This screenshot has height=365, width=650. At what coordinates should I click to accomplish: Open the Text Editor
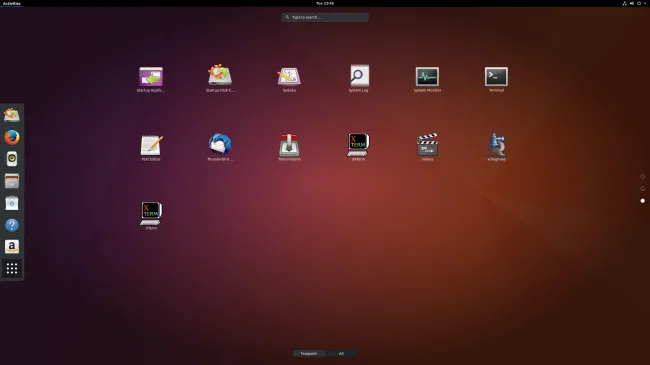pos(151,148)
